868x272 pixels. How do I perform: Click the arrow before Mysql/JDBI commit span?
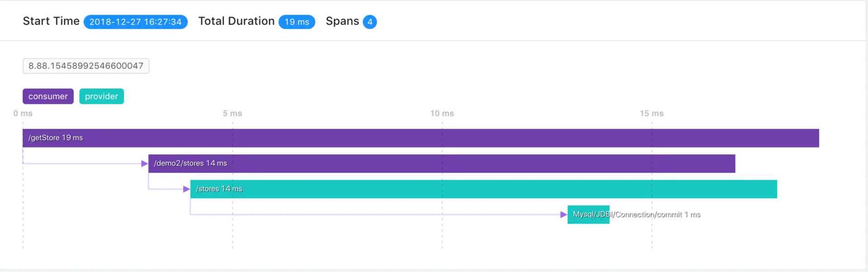(564, 215)
